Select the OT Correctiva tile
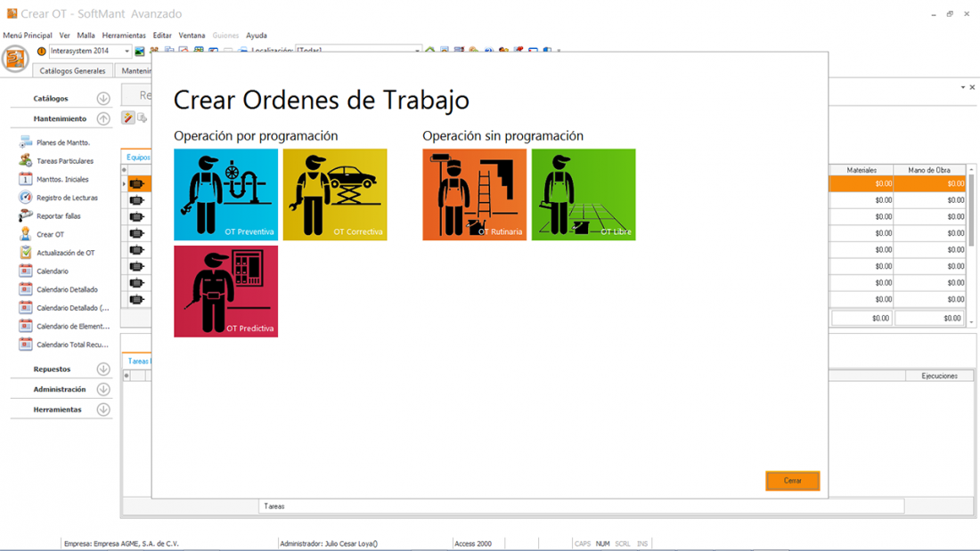This screenshot has width=980, height=551. pos(335,194)
